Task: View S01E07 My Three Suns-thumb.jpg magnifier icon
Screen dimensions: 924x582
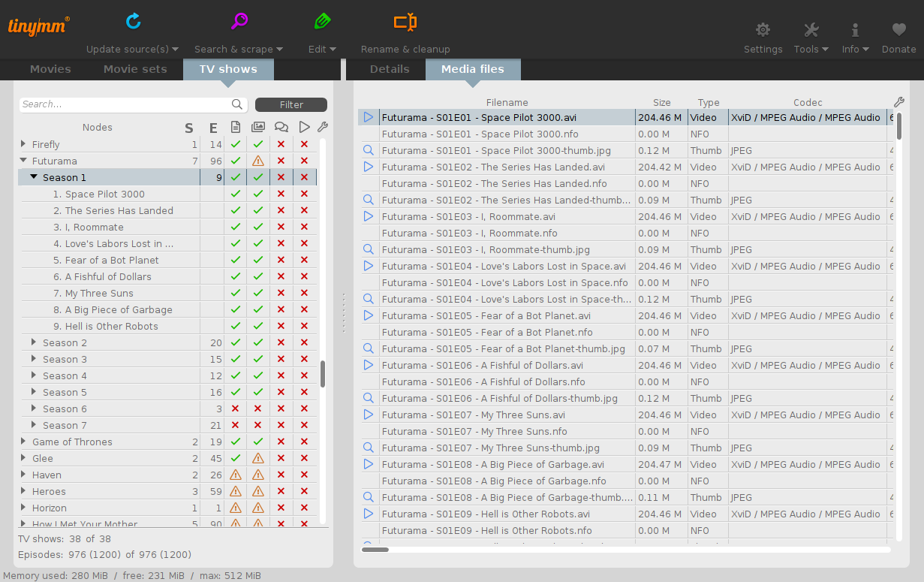Action: point(369,448)
